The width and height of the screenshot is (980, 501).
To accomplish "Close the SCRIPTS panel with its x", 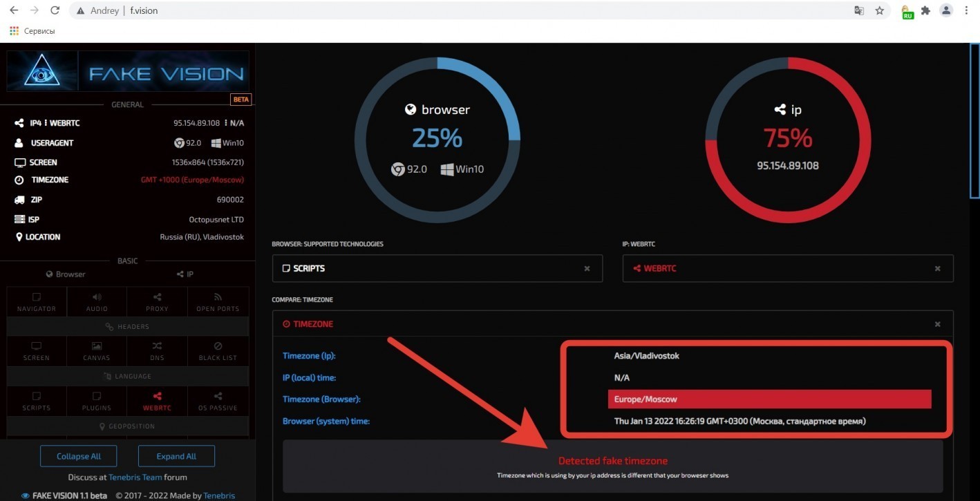I will 587,268.
